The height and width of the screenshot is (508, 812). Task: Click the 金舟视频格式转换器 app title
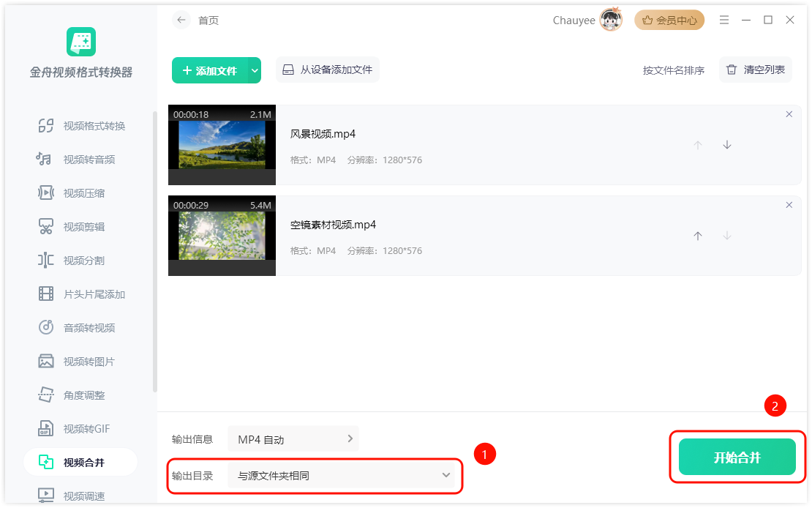(80, 72)
